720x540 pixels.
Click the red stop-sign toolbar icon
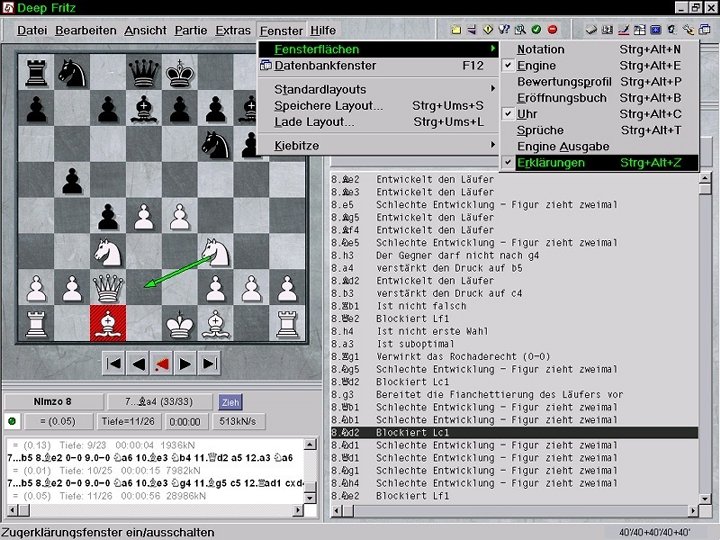(x=552, y=30)
